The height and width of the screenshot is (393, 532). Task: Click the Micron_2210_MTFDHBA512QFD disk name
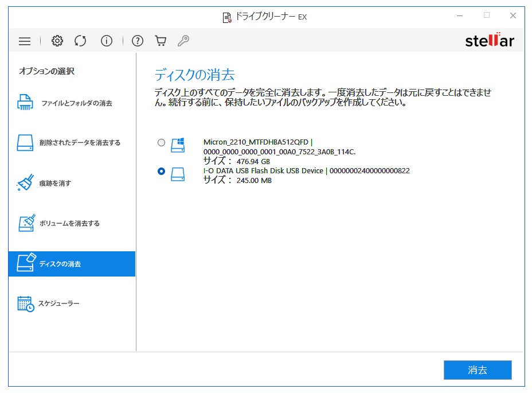(256, 142)
